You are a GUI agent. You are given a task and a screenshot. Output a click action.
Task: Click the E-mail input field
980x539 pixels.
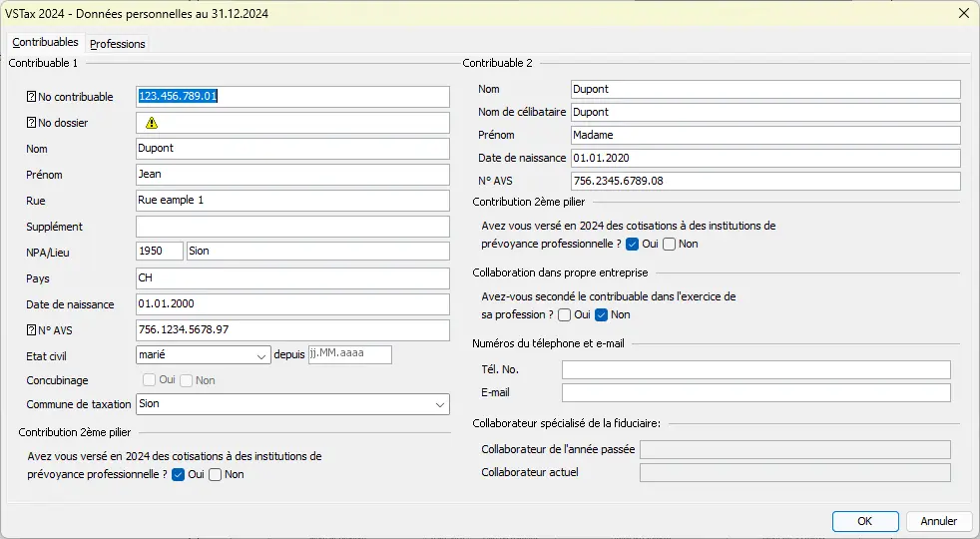point(756,392)
